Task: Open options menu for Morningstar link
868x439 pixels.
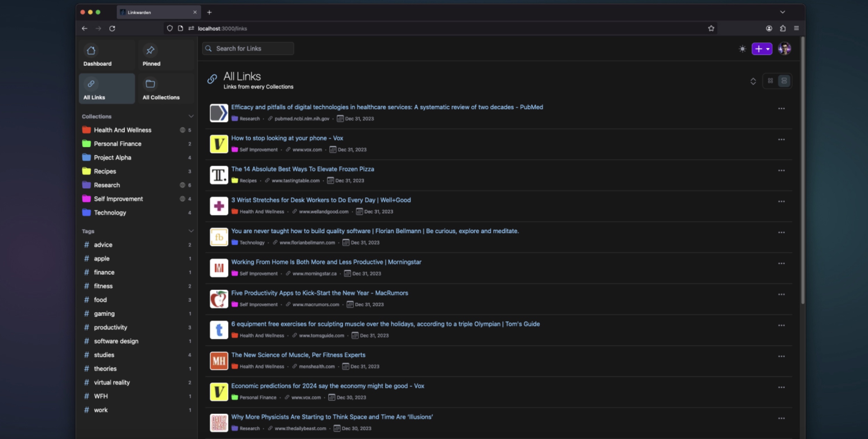Action: coord(781,264)
